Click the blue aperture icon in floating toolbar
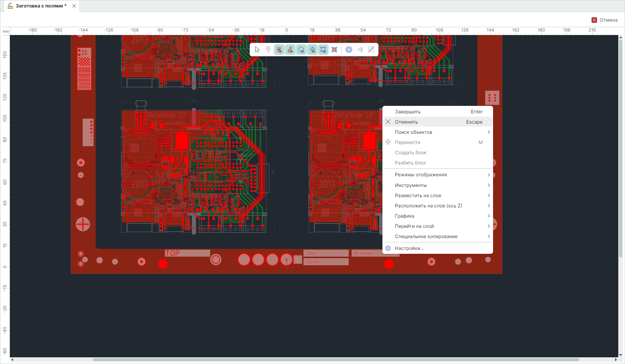 tap(349, 50)
